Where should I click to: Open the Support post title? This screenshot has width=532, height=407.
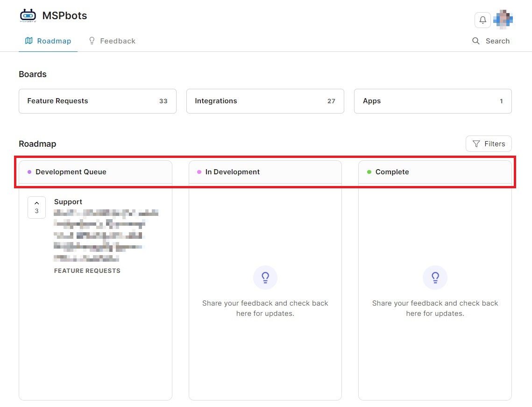[x=68, y=202]
